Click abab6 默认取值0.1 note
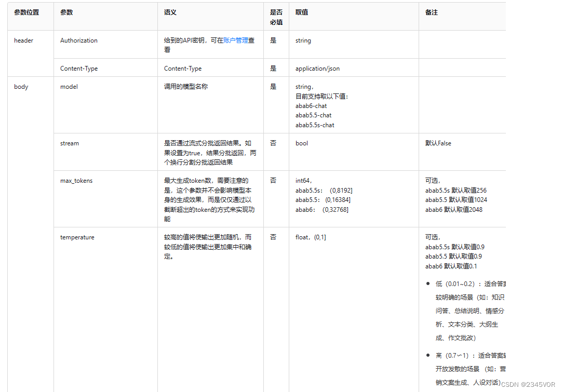Viewport: 563px width, 392px height. point(451,266)
